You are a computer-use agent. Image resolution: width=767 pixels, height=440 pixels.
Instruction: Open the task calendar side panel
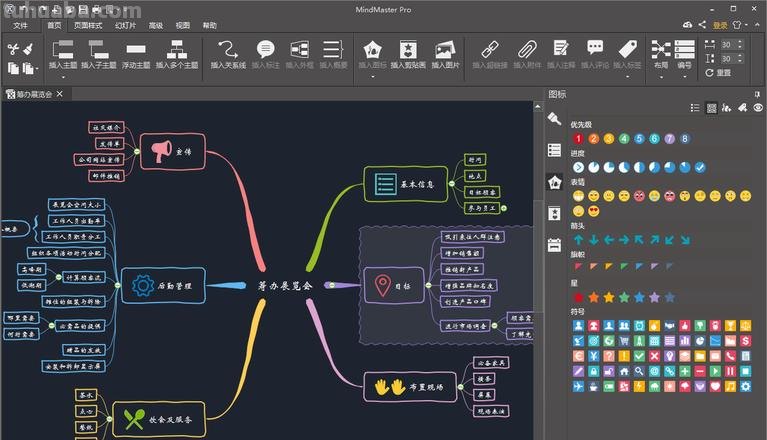(x=554, y=244)
